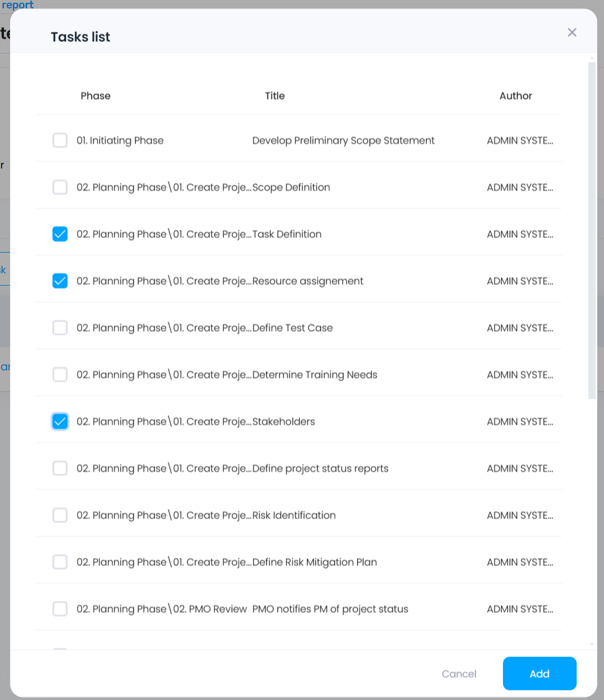Click the 'Risk Identification' title text
The height and width of the screenshot is (700, 604).
(x=294, y=515)
